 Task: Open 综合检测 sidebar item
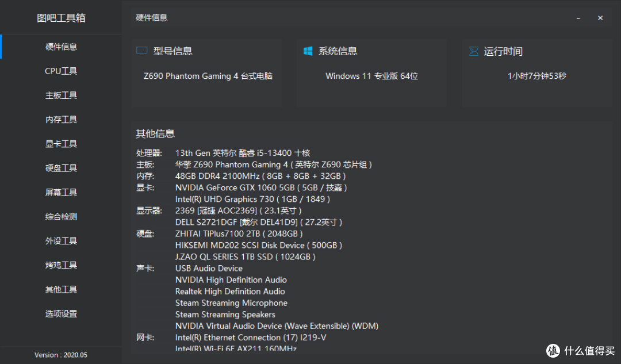tap(61, 216)
